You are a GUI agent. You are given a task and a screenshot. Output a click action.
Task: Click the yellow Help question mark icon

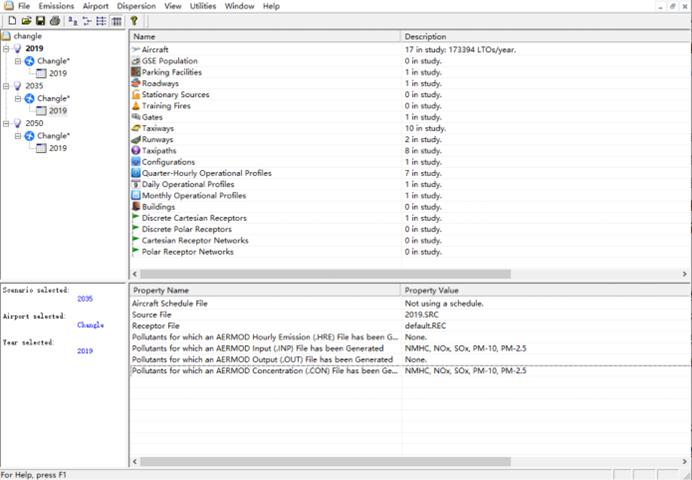(x=133, y=20)
